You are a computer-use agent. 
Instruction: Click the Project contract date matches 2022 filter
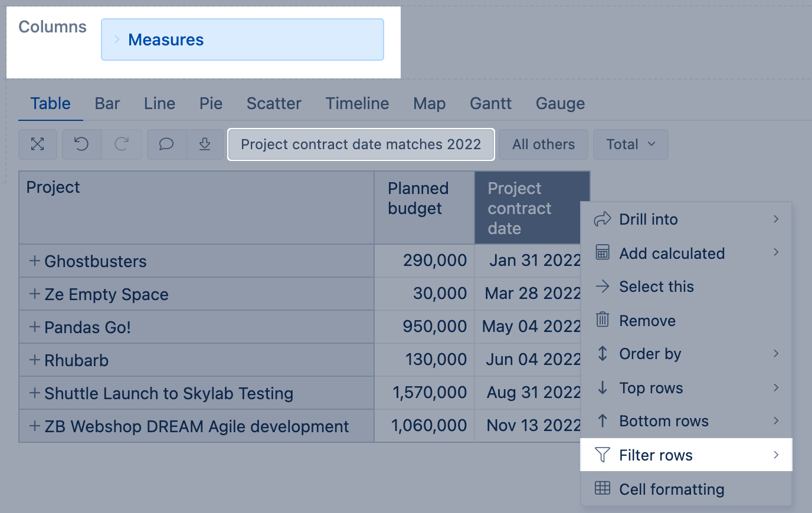tap(361, 144)
